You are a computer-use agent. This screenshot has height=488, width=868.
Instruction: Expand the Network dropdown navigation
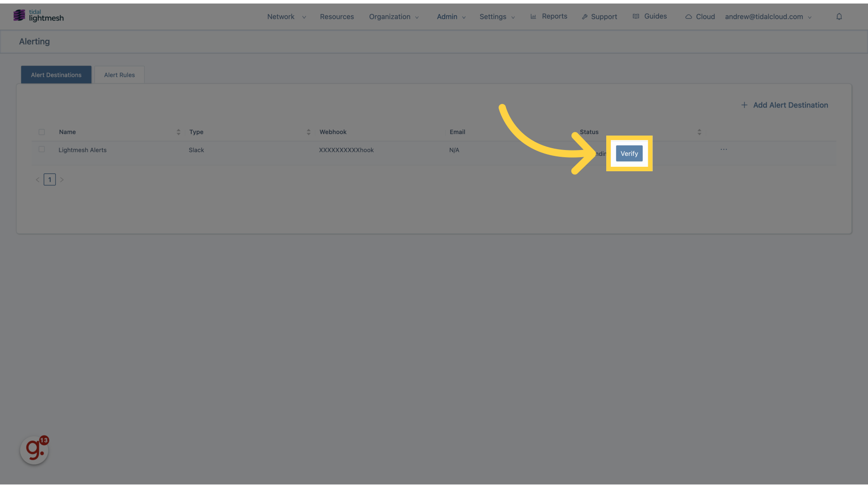287,16
